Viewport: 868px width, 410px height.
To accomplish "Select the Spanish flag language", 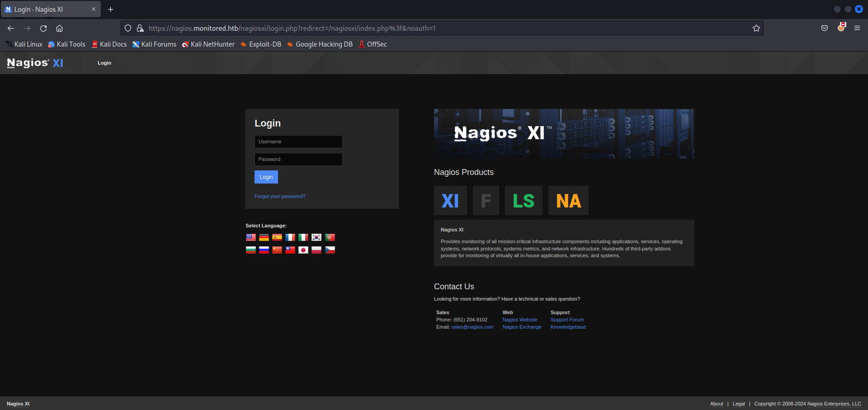I will pos(277,237).
